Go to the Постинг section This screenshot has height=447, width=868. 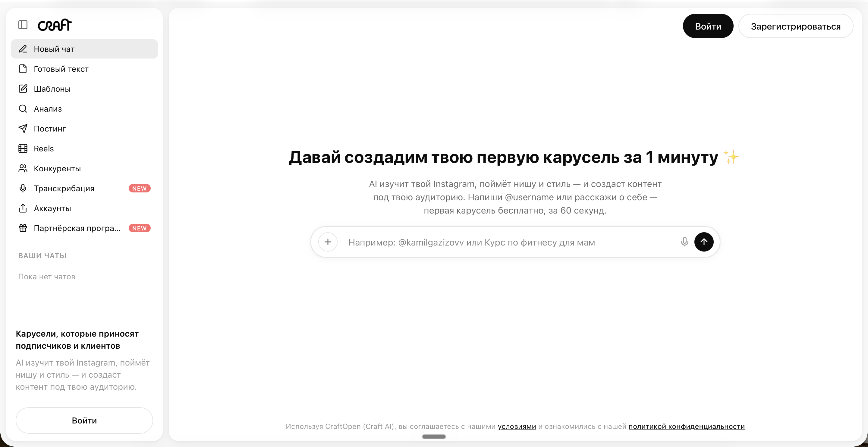tap(84, 128)
